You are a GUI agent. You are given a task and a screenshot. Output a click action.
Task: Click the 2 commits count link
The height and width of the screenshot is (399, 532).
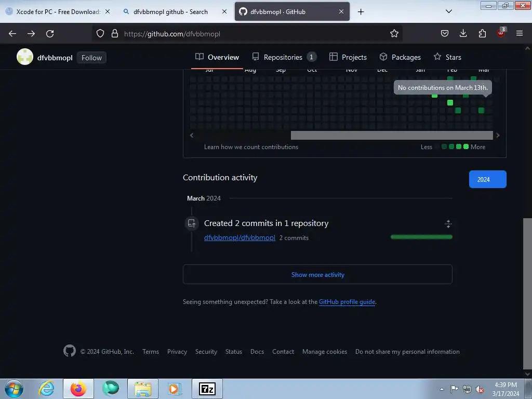[294, 238]
